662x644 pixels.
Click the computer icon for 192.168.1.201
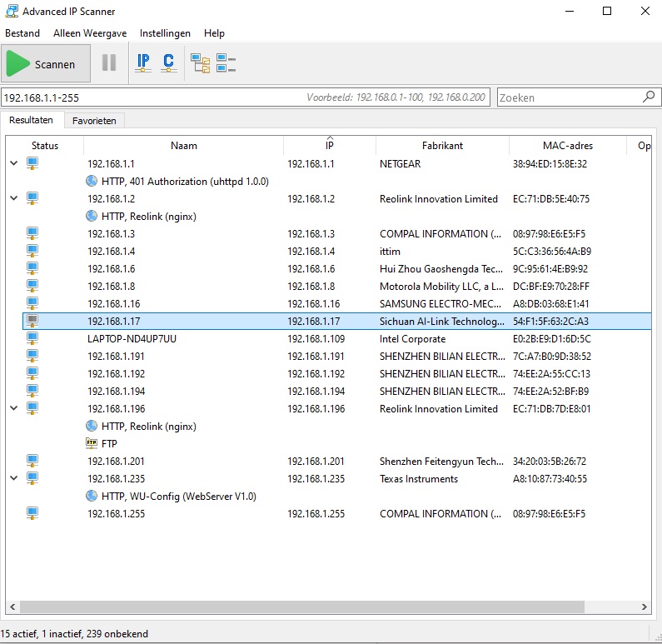(x=32, y=461)
